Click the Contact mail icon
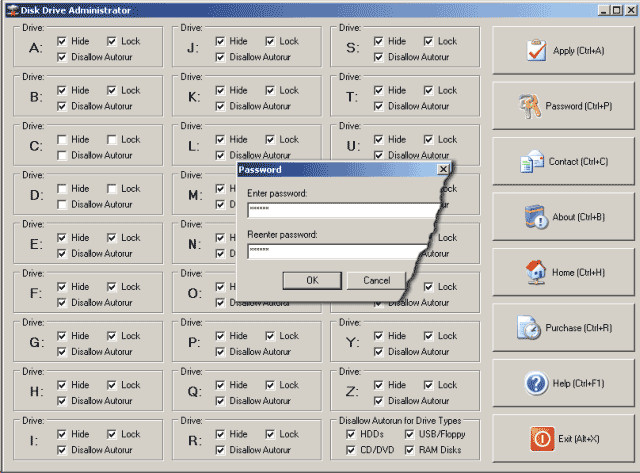 click(x=531, y=160)
